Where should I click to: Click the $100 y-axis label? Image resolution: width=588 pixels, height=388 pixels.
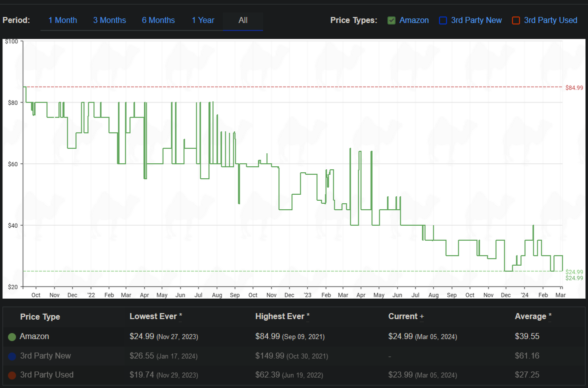[11, 41]
